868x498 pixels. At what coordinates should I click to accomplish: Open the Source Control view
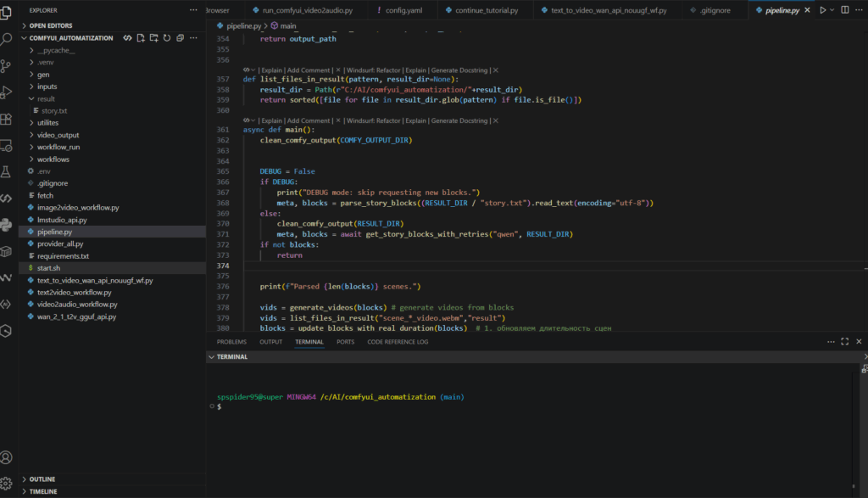tap(7, 65)
